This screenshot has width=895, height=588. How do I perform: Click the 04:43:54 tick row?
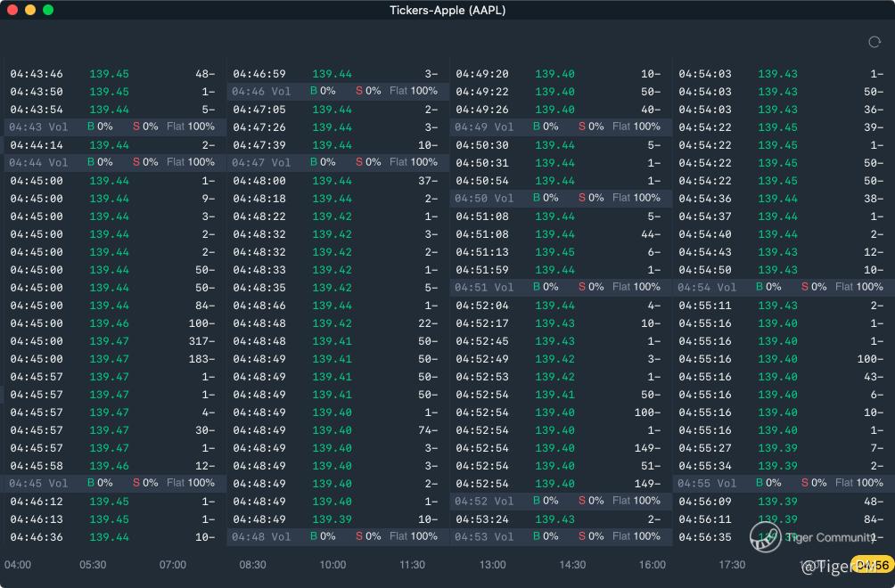click(115, 109)
